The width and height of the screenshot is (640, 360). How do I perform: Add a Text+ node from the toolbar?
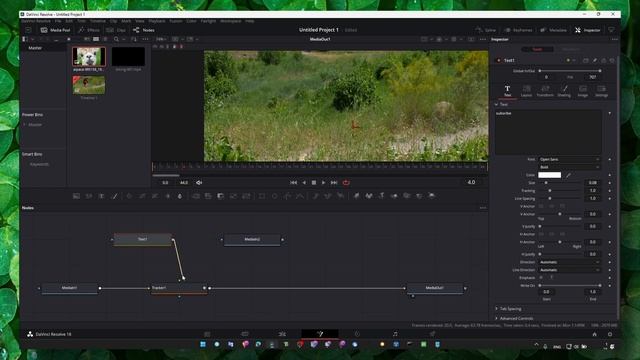pos(102,196)
